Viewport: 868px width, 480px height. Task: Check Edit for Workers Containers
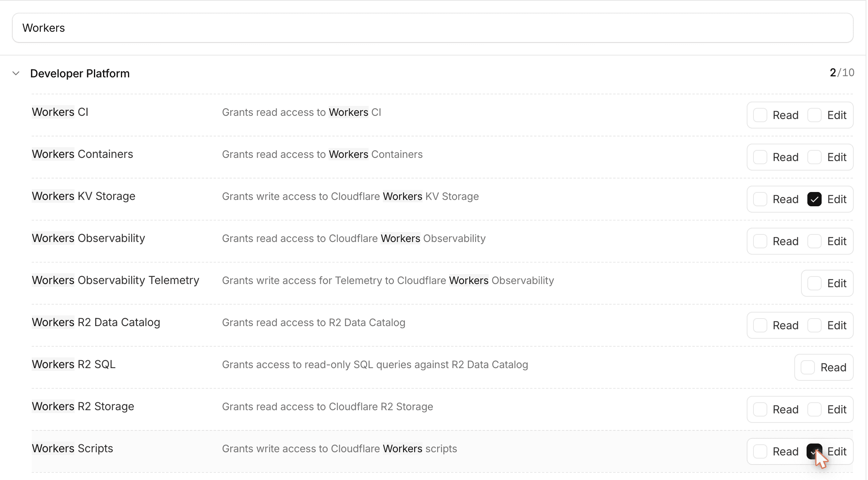coord(814,157)
